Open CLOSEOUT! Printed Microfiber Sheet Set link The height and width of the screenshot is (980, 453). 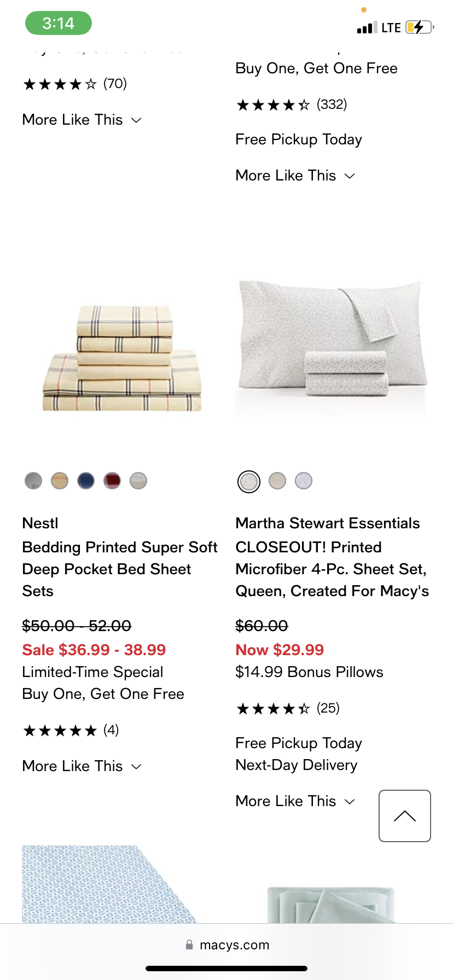(332, 569)
